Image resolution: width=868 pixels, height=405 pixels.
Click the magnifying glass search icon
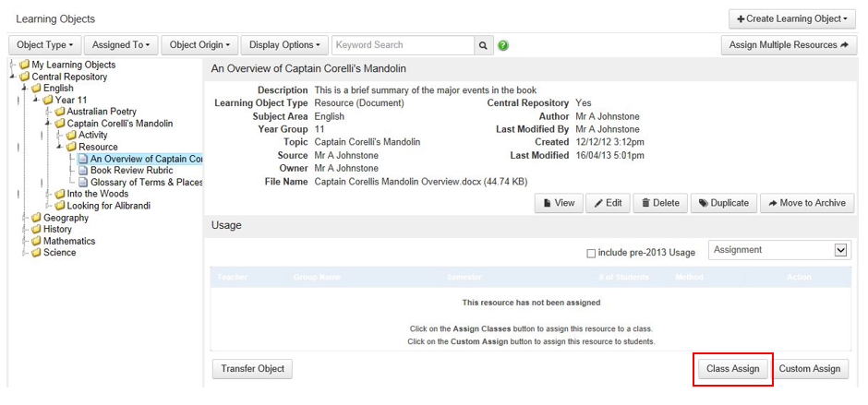[x=483, y=45]
